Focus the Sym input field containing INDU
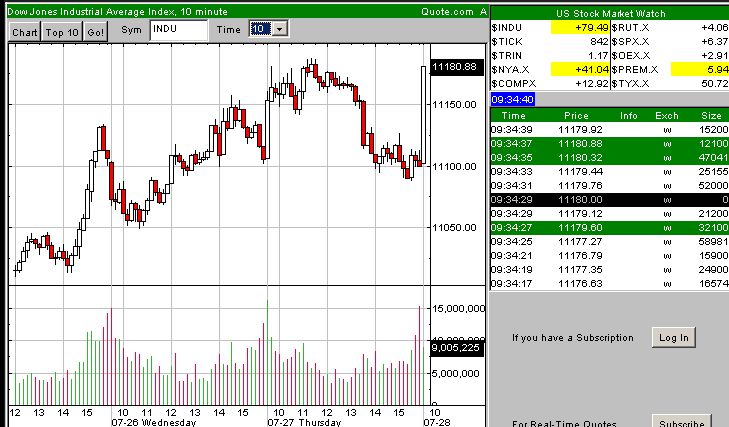 pyautogui.click(x=179, y=30)
